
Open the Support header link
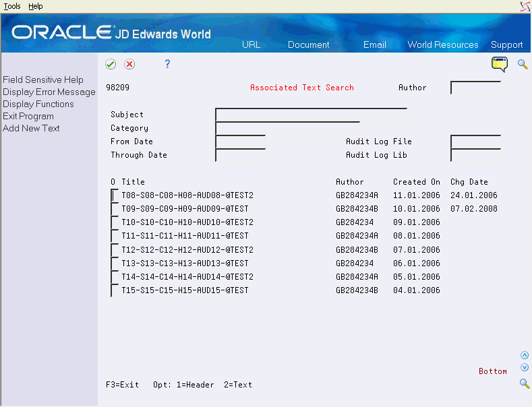click(506, 44)
